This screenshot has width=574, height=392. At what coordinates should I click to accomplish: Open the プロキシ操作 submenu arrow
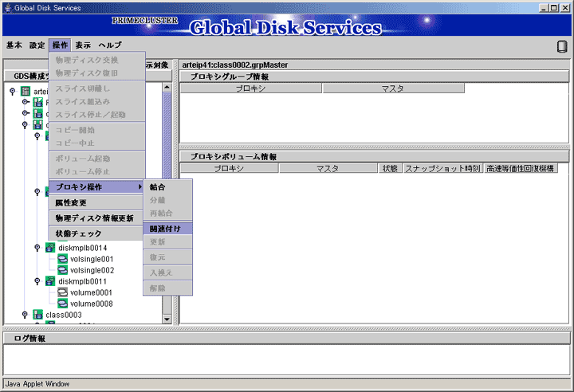click(140, 187)
